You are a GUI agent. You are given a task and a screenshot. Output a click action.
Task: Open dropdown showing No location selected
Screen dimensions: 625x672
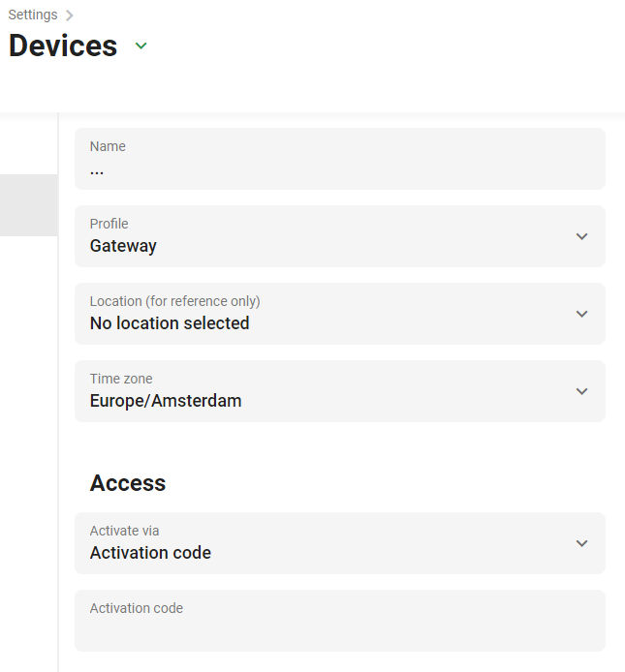point(340,314)
